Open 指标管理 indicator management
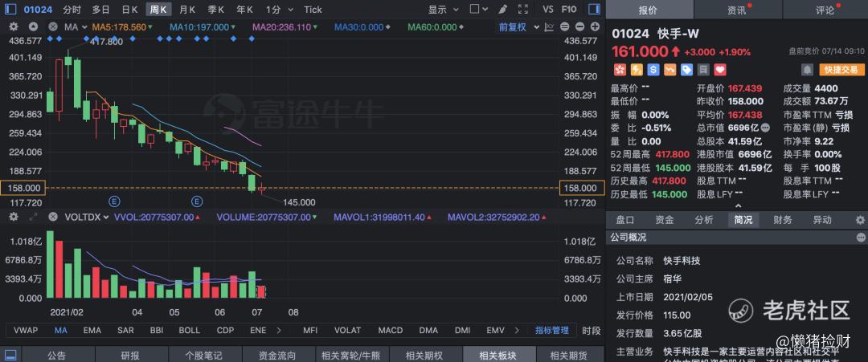This screenshot has width=868, height=362. pyautogui.click(x=552, y=331)
